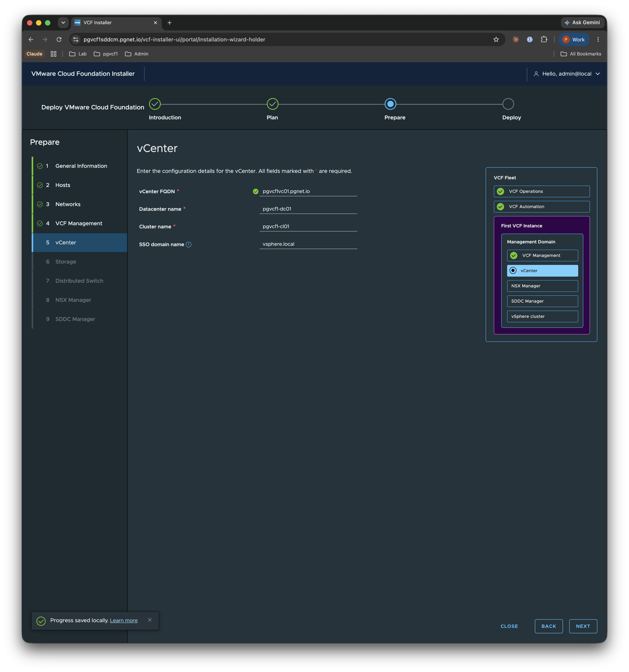This screenshot has height=672, width=629.
Task: Reload the page
Action: [x=59, y=39]
